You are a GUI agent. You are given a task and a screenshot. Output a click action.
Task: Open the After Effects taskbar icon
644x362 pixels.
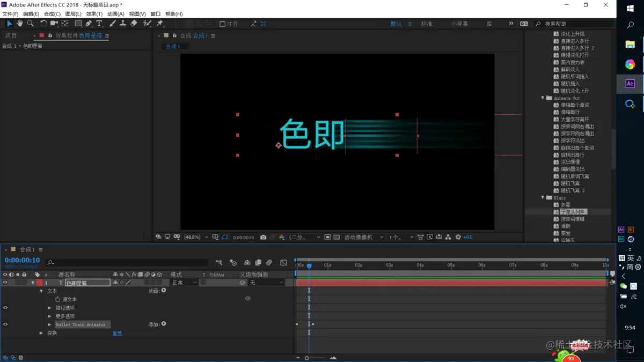coord(630,84)
